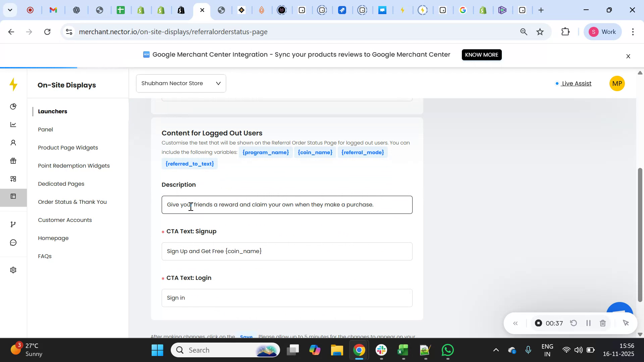Open the customers section via person icon
This screenshot has width=644, height=362.
coord(13,142)
